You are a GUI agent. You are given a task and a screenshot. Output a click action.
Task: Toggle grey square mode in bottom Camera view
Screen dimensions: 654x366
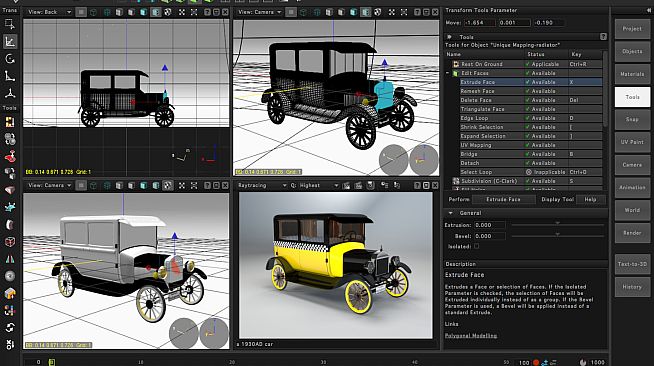coord(81,185)
